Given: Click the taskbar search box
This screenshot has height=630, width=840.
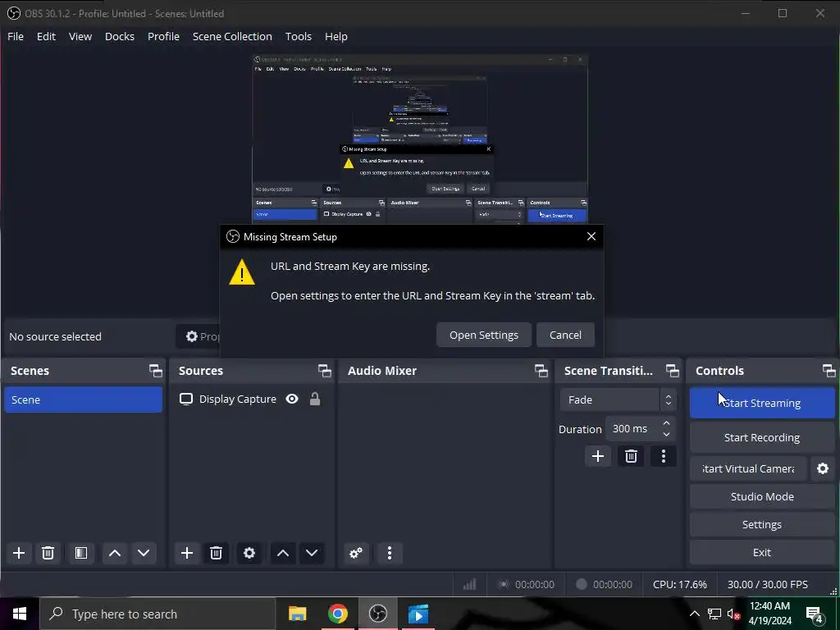Looking at the screenshot, I should [x=157, y=614].
